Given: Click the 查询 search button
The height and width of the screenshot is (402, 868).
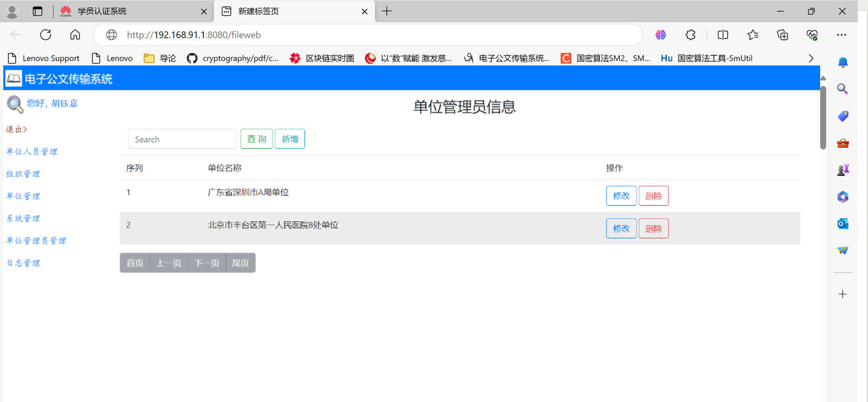Looking at the screenshot, I should [x=257, y=139].
